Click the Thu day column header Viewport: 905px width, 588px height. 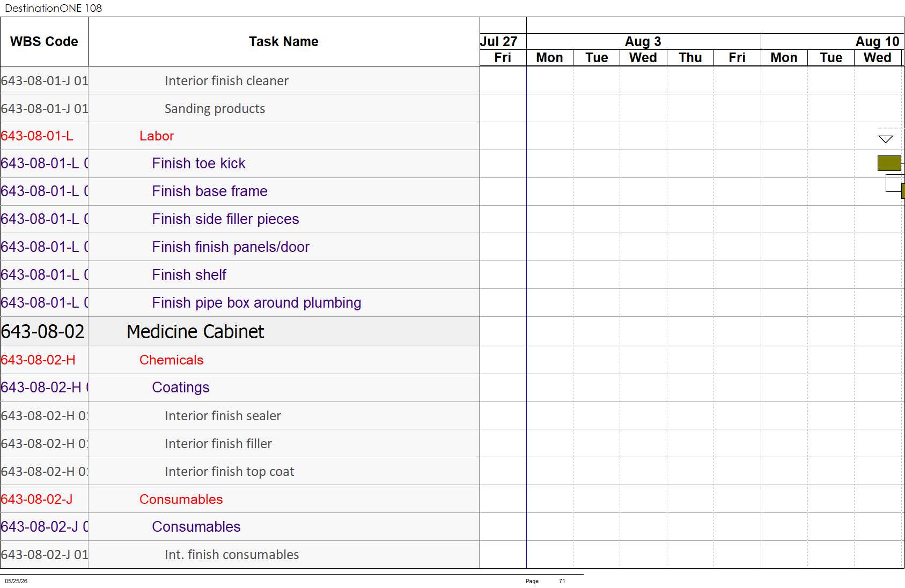coord(690,58)
